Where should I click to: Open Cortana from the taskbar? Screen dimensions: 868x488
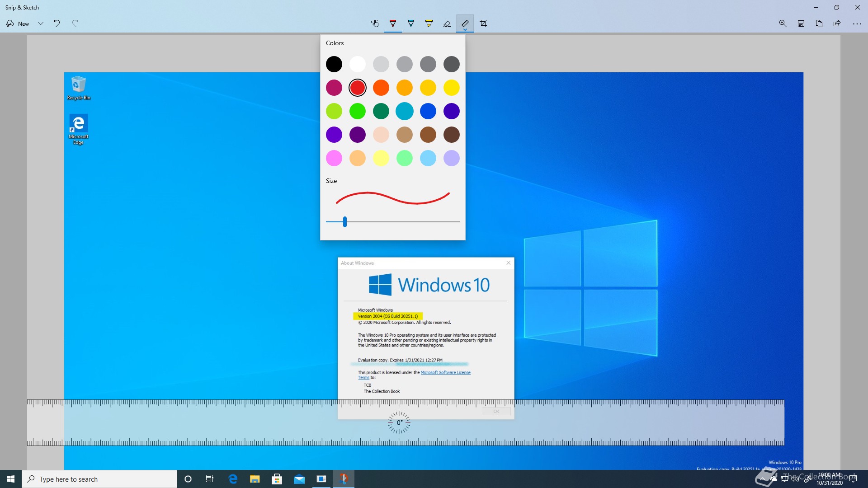click(188, 479)
